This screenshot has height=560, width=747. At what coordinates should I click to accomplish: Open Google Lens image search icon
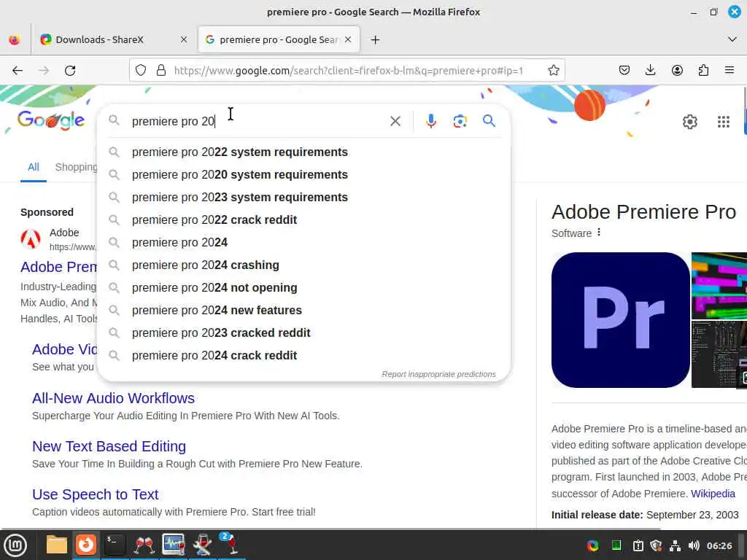click(x=460, y=121)
